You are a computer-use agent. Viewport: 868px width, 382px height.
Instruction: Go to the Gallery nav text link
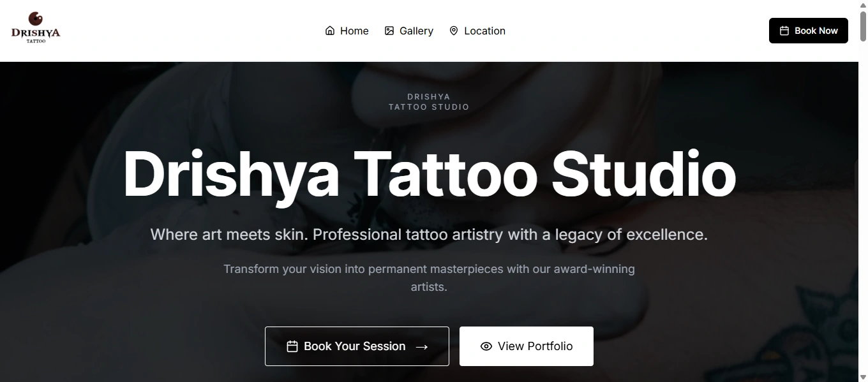pyautogui.click(x=416, y=31)
